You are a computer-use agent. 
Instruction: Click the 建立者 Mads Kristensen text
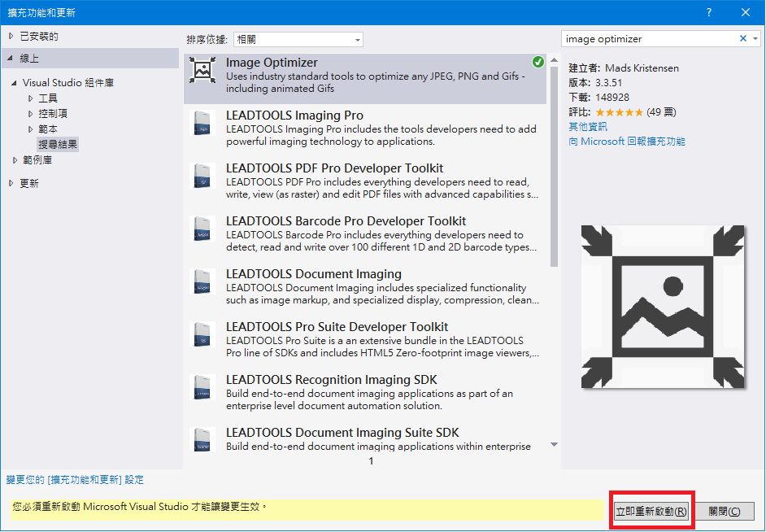pos(624,68)
